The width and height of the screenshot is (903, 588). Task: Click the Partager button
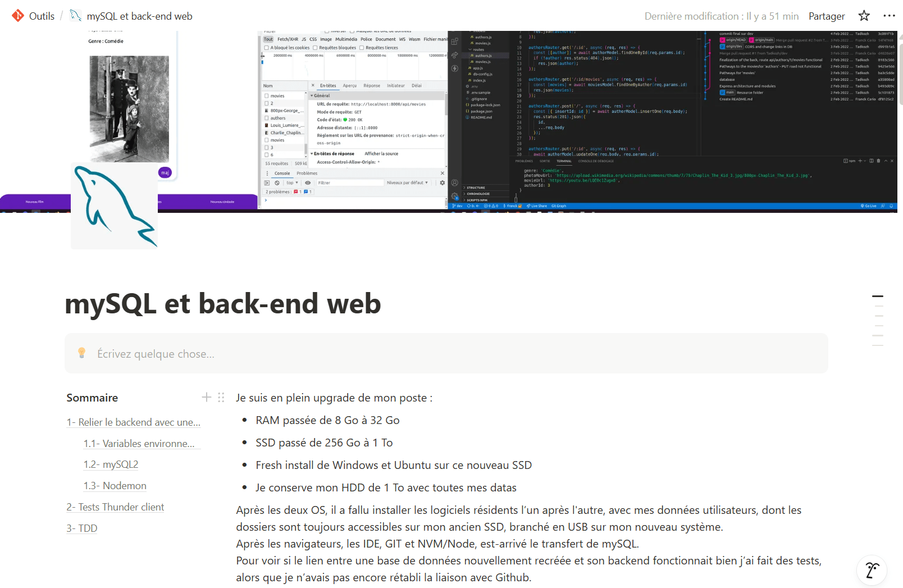(x=826, y=16)
